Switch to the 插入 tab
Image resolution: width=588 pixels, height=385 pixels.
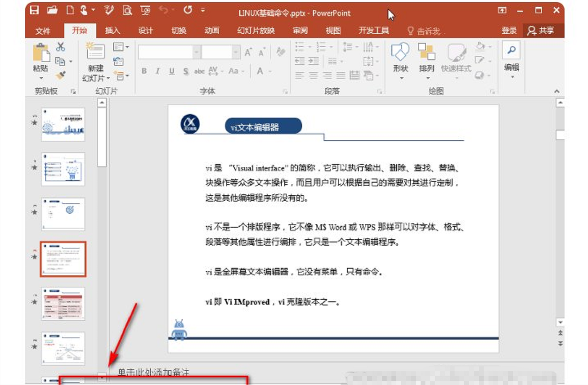coord(112,31)
